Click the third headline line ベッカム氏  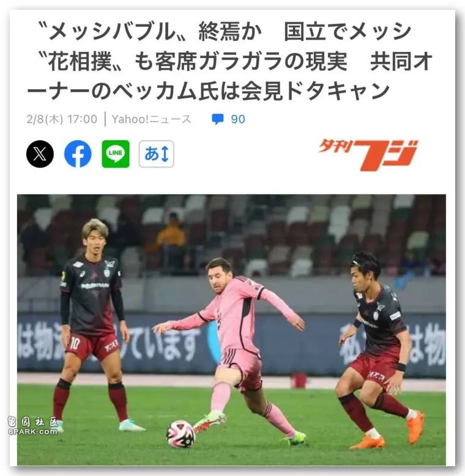(x=208, y=91)
